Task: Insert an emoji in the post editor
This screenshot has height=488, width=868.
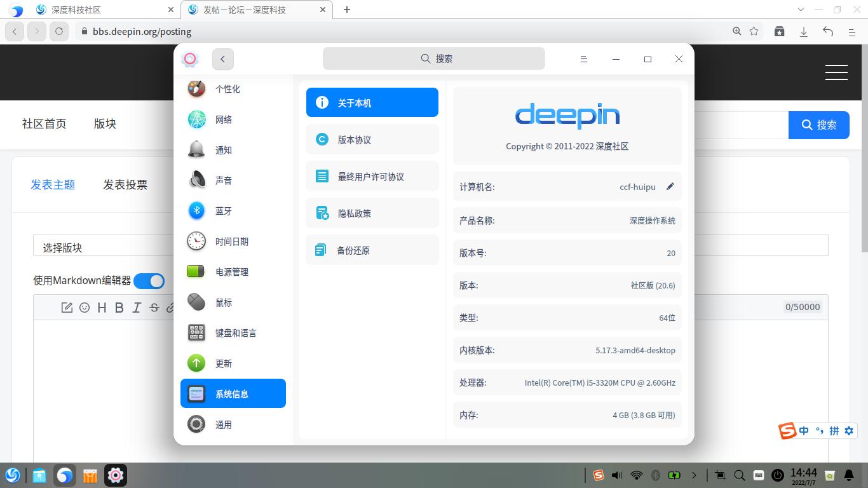Action: pyautogui.click(x=85, y=308)
